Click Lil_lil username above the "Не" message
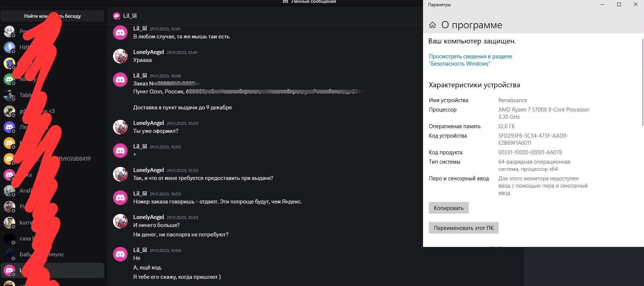Viewport: 644px width, 286px height. 140,250
